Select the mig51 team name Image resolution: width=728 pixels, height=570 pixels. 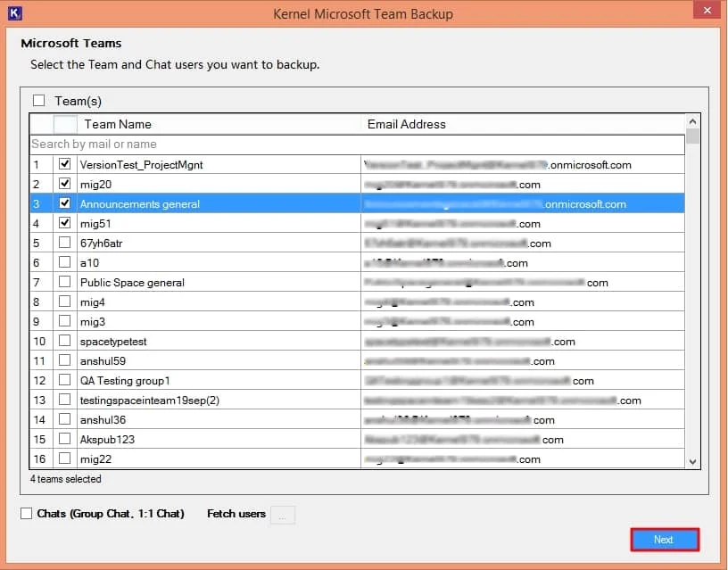click(x=95, y=224)
